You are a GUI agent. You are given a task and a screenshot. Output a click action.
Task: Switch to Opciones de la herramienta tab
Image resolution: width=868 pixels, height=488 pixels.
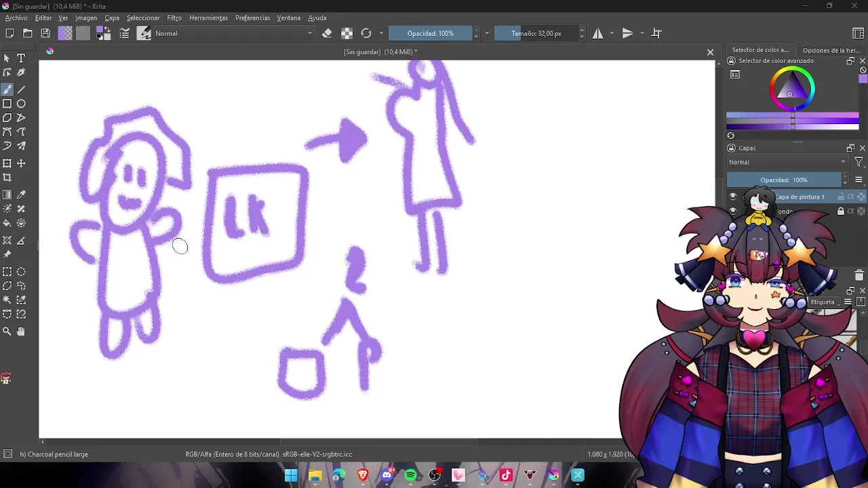(x=831, y=50)
